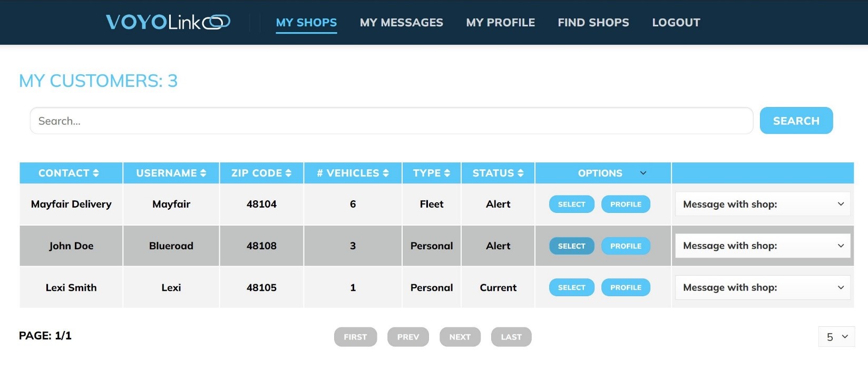Open Message with shop dropdown for Lexi Smith

pyautogui.click(x=762, y=287)
